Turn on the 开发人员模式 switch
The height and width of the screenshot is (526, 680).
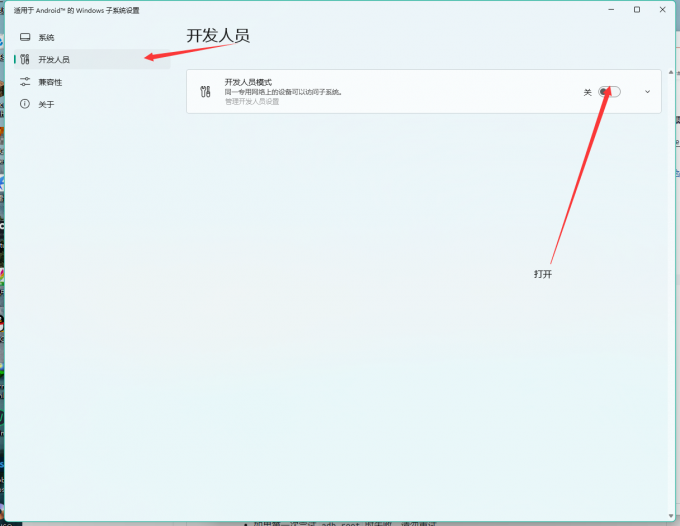609,91
